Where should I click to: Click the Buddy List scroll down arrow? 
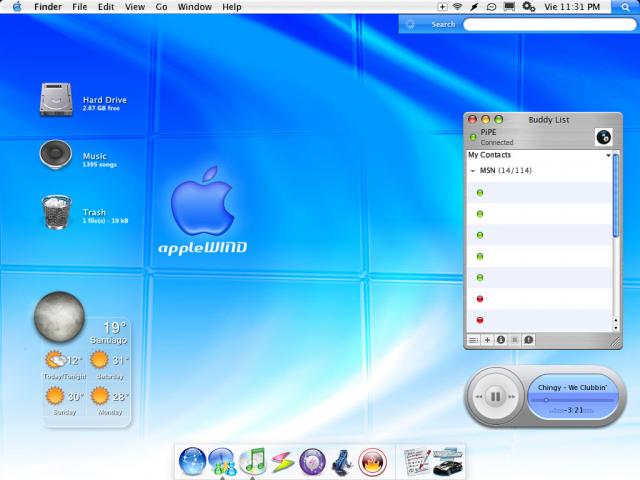[x=616, y=328]
